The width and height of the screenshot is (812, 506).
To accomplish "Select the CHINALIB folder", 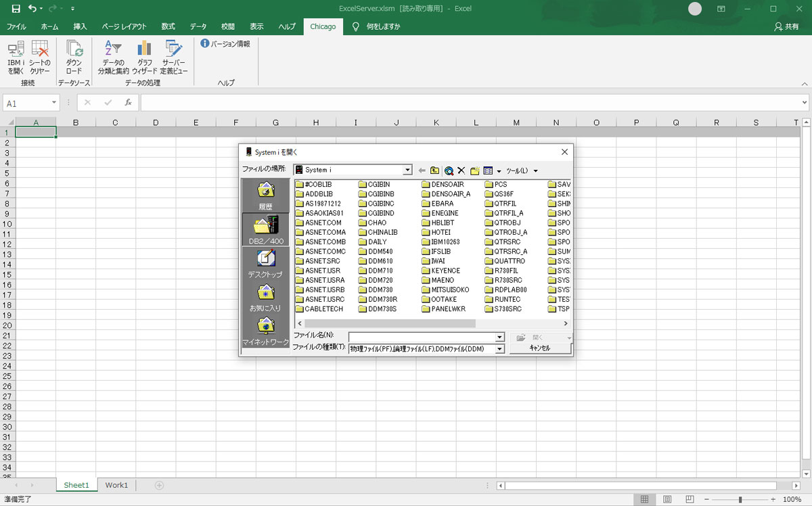I will coord(378,232).
